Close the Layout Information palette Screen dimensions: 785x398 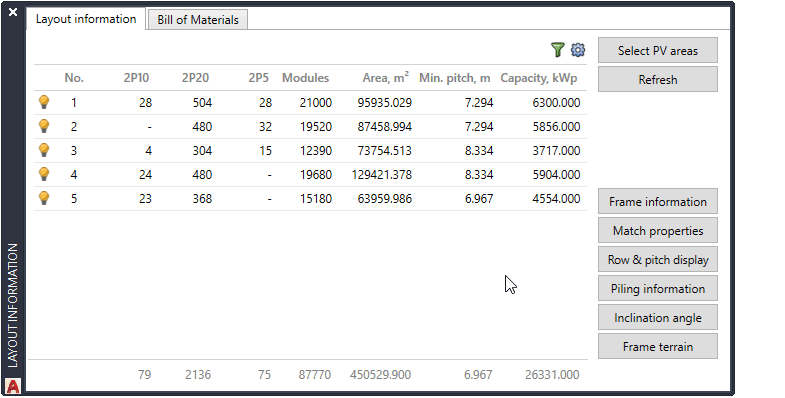[13, 12]
